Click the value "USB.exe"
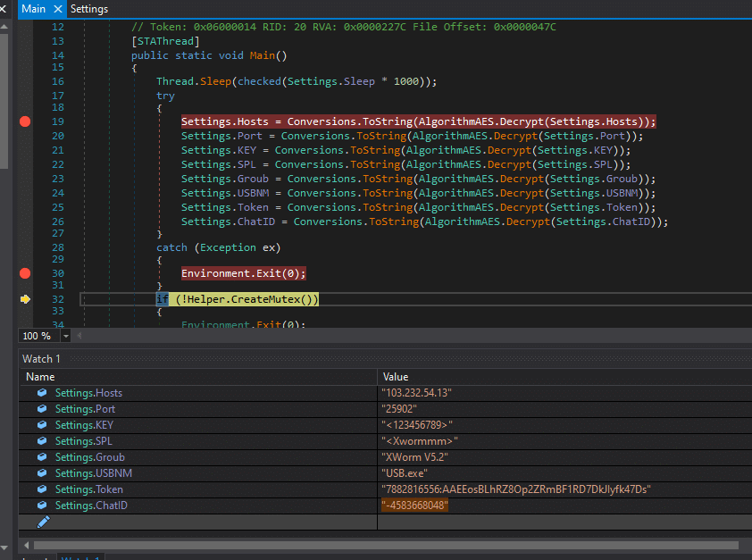 coord(405,473)
